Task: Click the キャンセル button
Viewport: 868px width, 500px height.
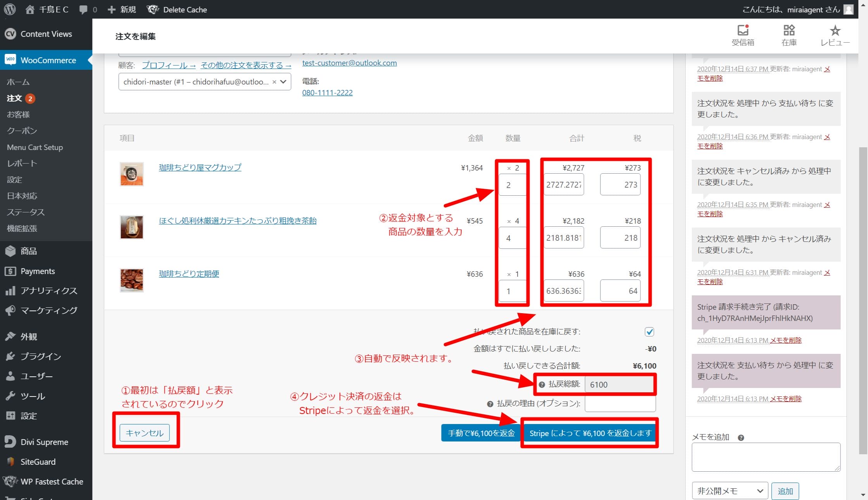Action: pyautogui.click(x=145, y=433)
